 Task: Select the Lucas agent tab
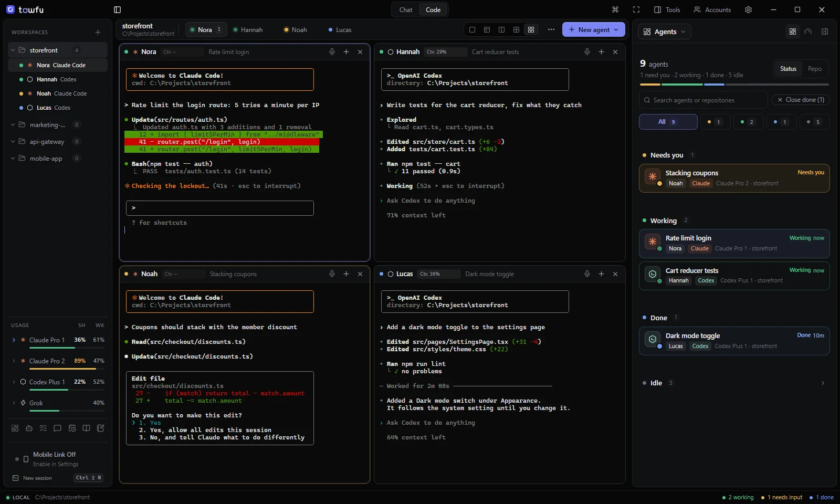[x=340, y=30]
